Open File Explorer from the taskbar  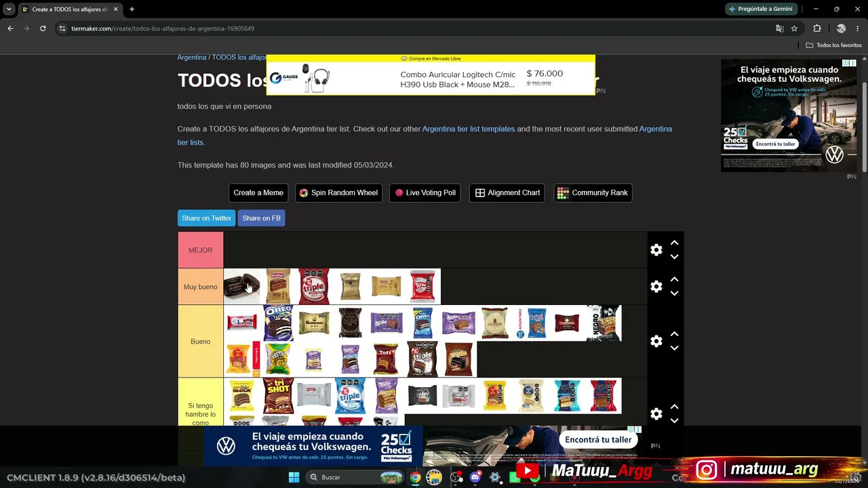coord(434,477)
